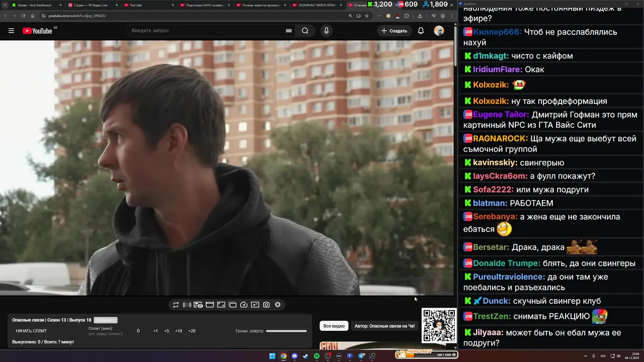Click the РУС language indicator
The width and height of the screenshot is (644, 362).
pyautogui.click(x=603, y=356)
